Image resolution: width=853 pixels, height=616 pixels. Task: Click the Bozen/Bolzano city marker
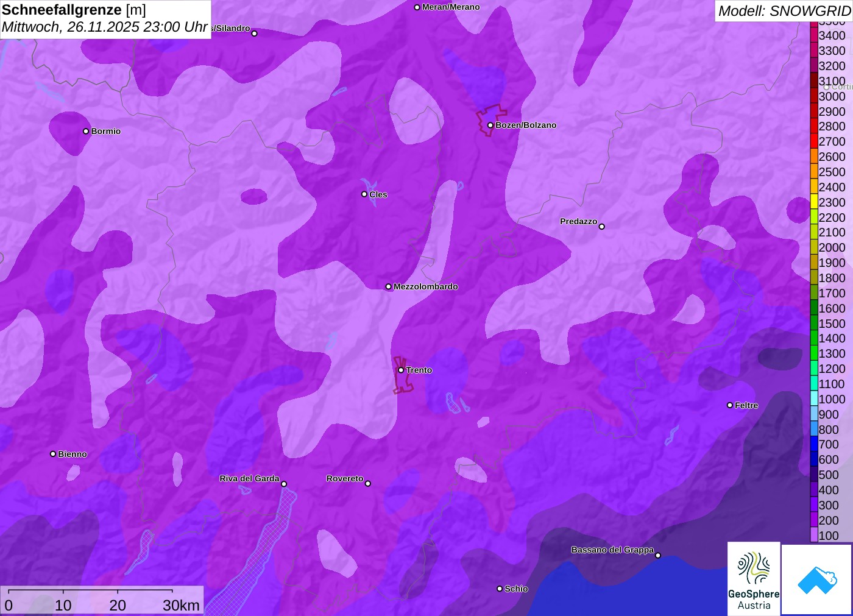point(490,126)
